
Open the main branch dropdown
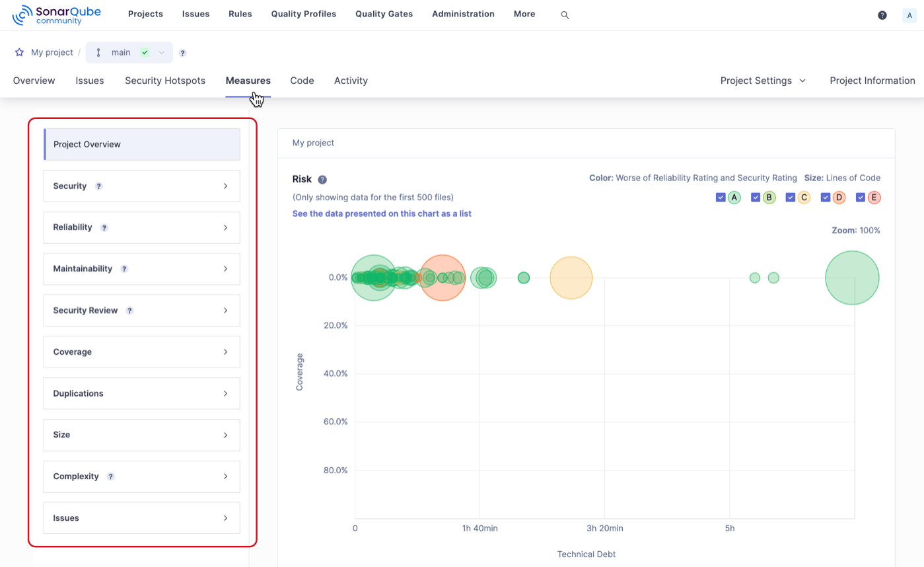[x=160, y=52]
